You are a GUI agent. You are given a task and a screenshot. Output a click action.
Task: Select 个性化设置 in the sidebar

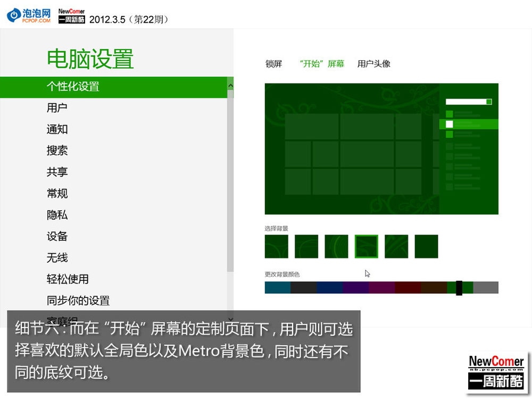click(x=73, y=87)
